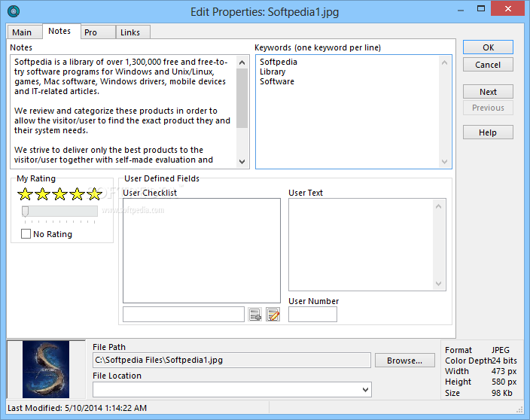Open the Links tab

133,32
